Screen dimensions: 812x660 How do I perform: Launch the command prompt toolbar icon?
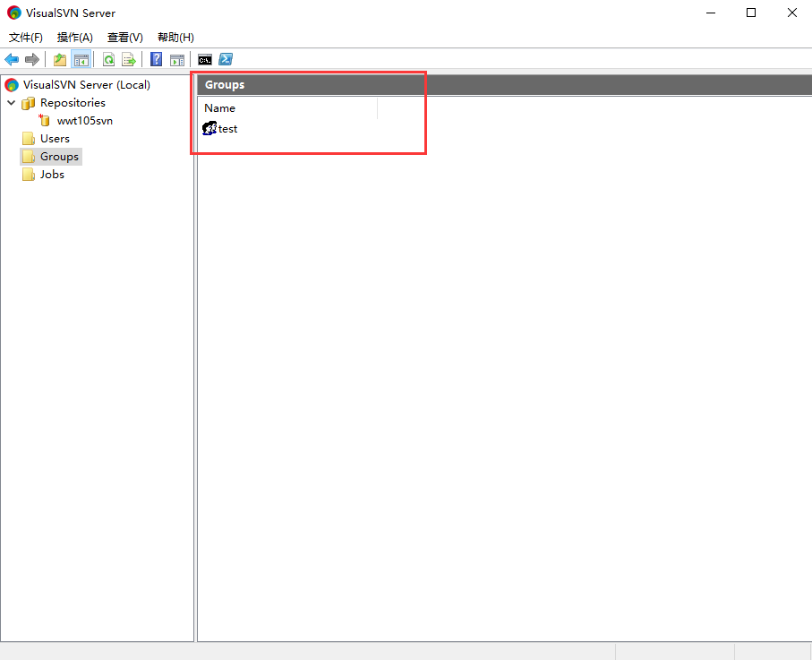coord(205,60)
